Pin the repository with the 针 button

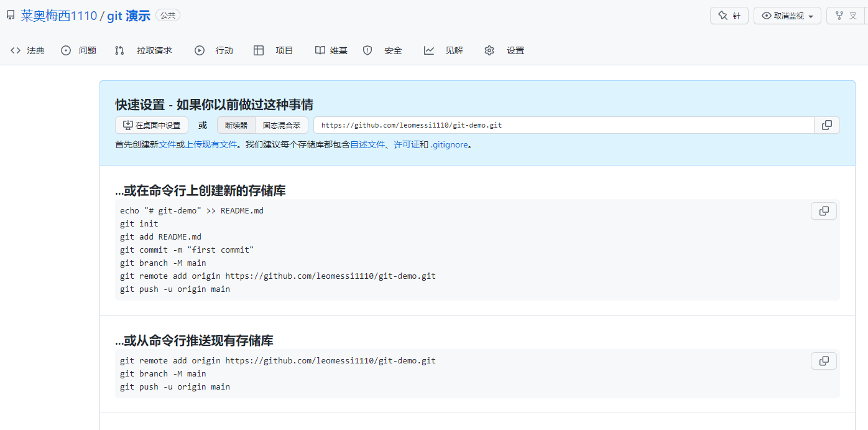(729, 16)
